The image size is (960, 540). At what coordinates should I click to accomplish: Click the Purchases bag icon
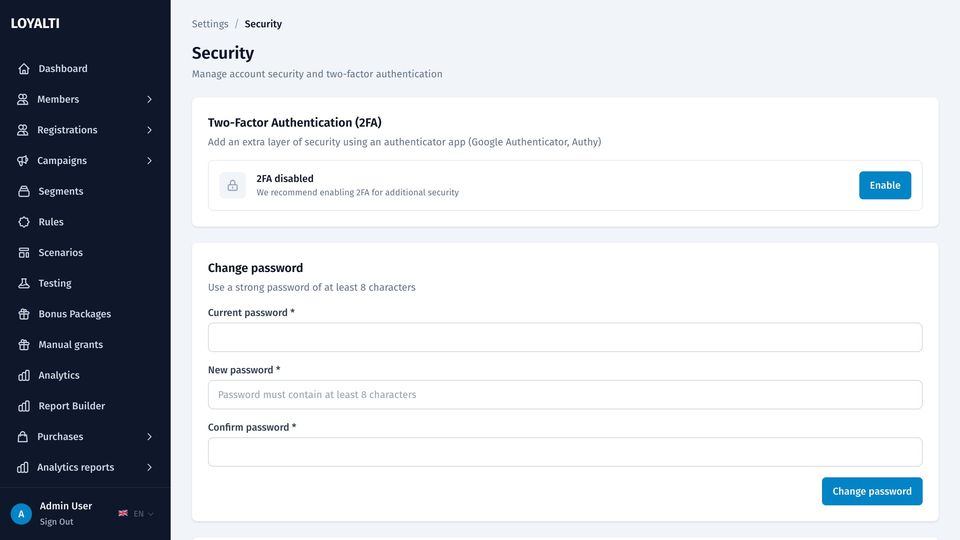coord(23,437)
